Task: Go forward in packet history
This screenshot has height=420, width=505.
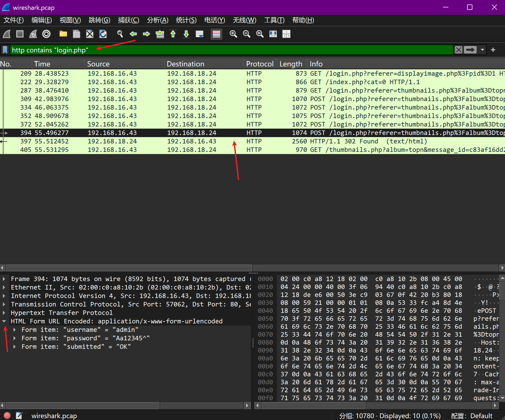Action: 146,34
